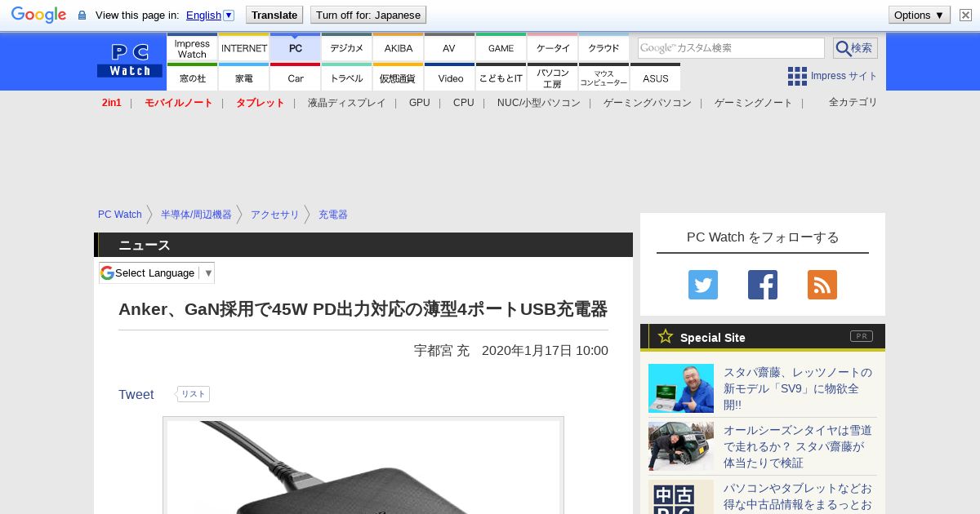Click the RSS feed icon
The image size is (980, 514).
tap(822, 285)
